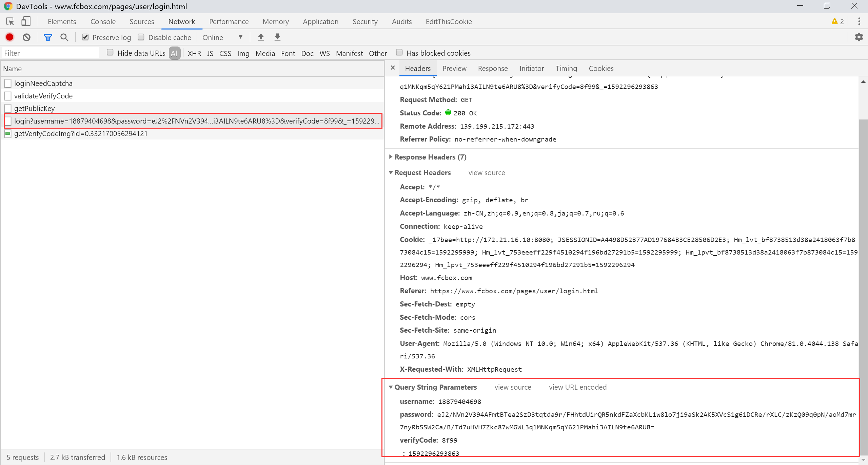Toggle the device toolbar icon
The height and width of the screenshot is (465, 868).
(26, 21)
